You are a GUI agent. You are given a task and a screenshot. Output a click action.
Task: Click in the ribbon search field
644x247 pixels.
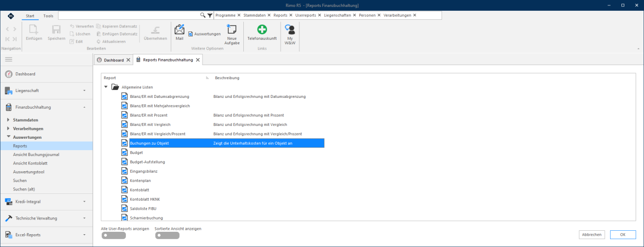click(x=128, y=15)
